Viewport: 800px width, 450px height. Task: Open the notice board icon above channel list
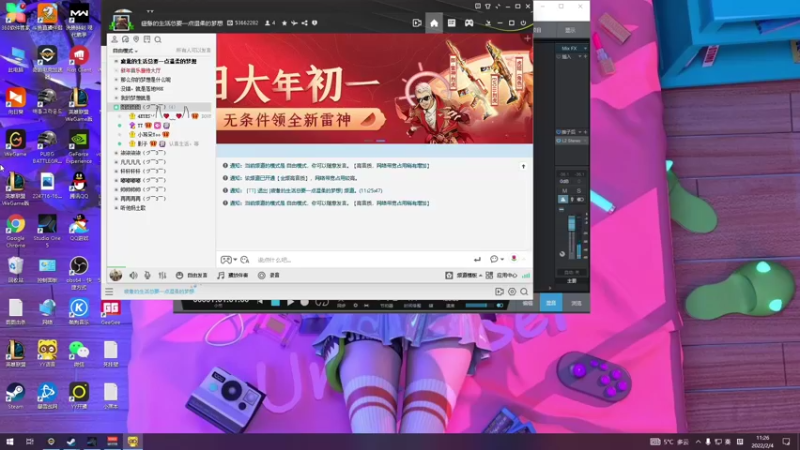click(x=147, y=39)
